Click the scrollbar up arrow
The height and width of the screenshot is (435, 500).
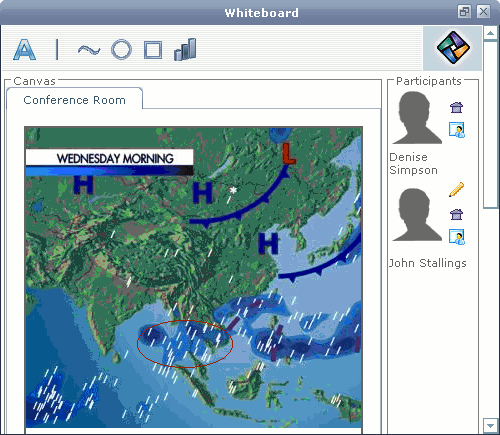[490, 33]
